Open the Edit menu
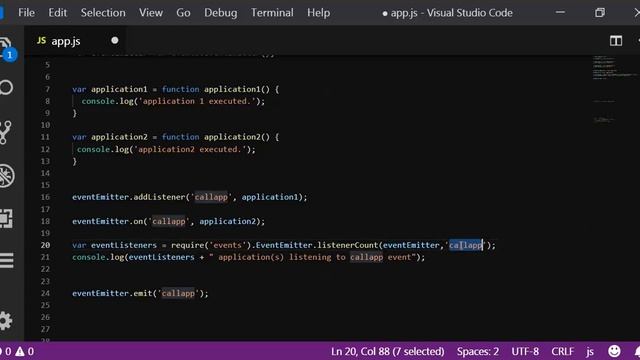Screen dimensions: 640x360 coord(58,13)
